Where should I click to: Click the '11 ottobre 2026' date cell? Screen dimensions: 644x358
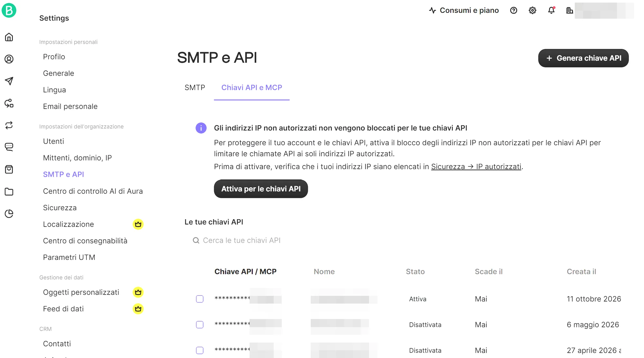(594, 299)
